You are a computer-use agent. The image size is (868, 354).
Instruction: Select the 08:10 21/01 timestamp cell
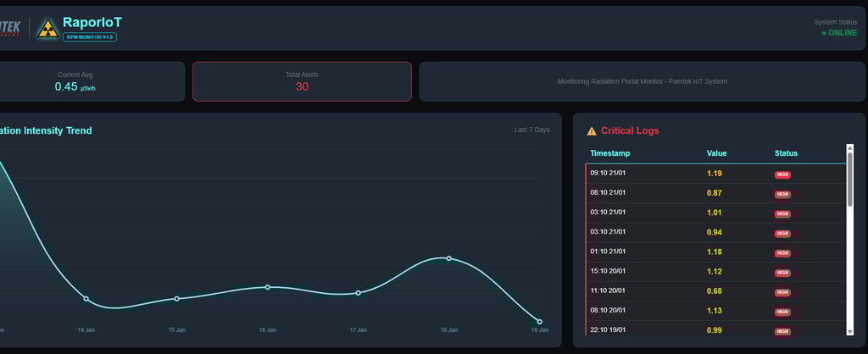click(608, 192)
